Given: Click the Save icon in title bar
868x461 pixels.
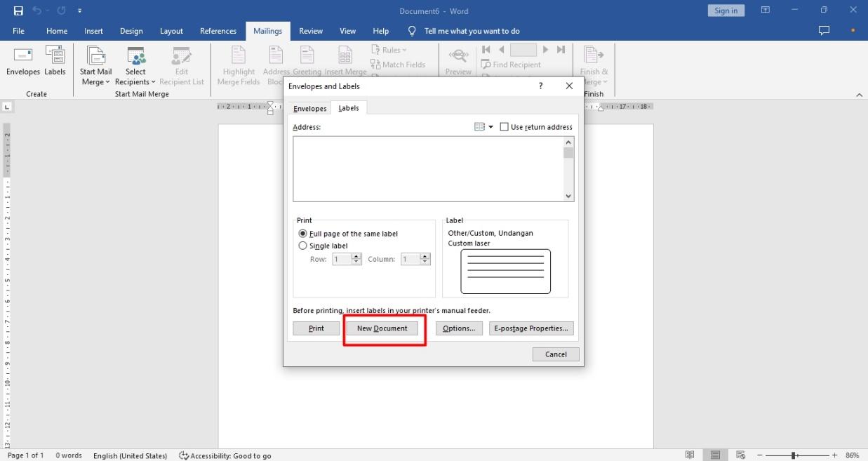Looking at the screenshot, I should pos(18,11).
